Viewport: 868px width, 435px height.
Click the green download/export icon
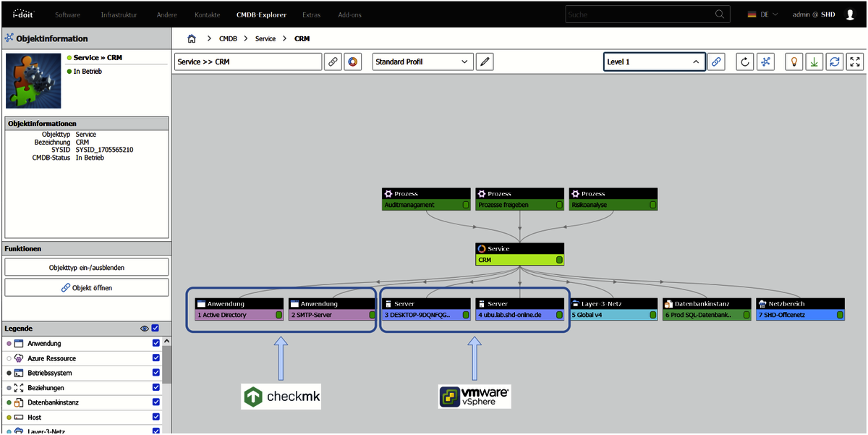click(814, 62)
